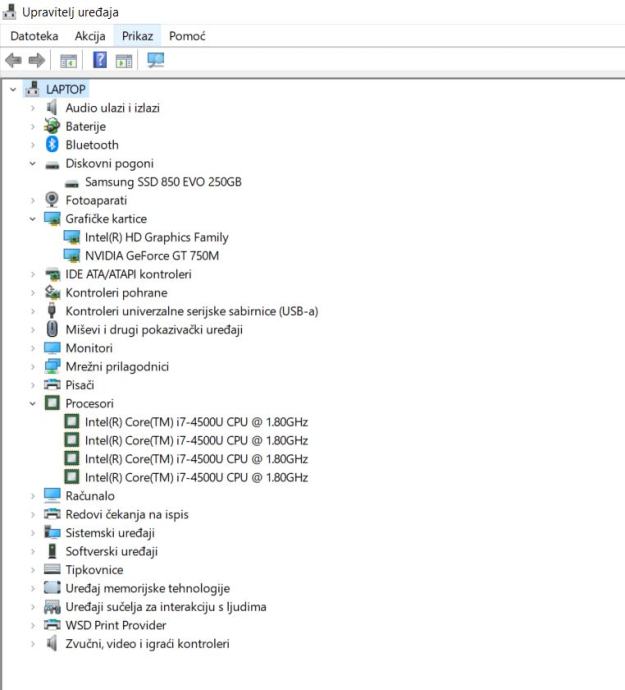This screenshot has height=690, width=625.
Task: Select the Fotoaparati label
Action: coord(96,200)
